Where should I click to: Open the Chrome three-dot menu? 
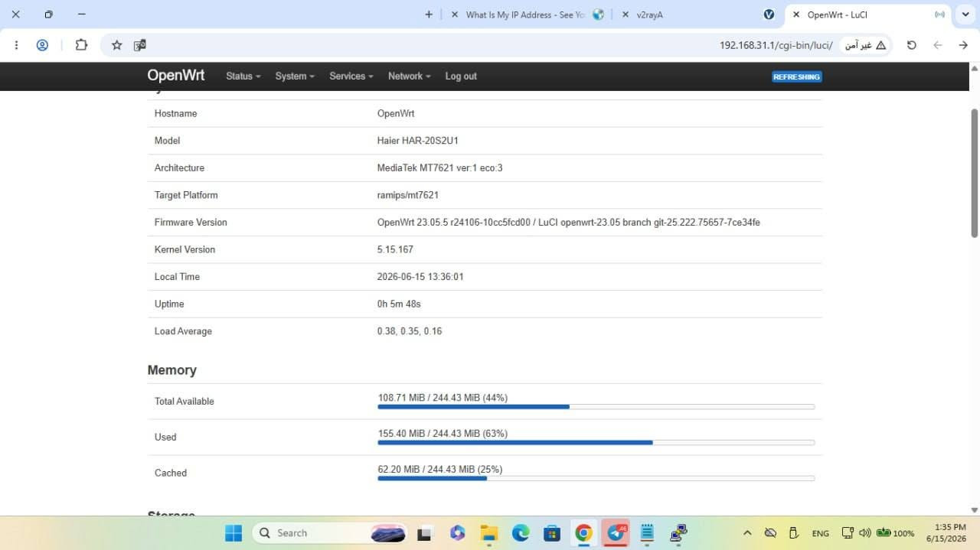(x=17, y=45)
